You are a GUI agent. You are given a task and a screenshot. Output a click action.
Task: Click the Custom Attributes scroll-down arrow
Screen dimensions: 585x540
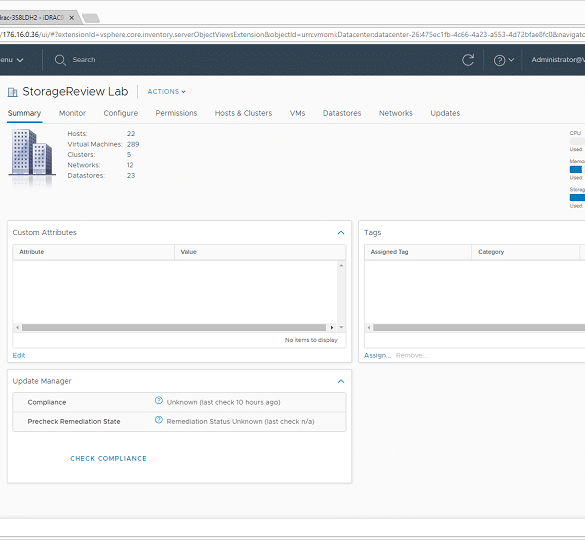point(341,327)
